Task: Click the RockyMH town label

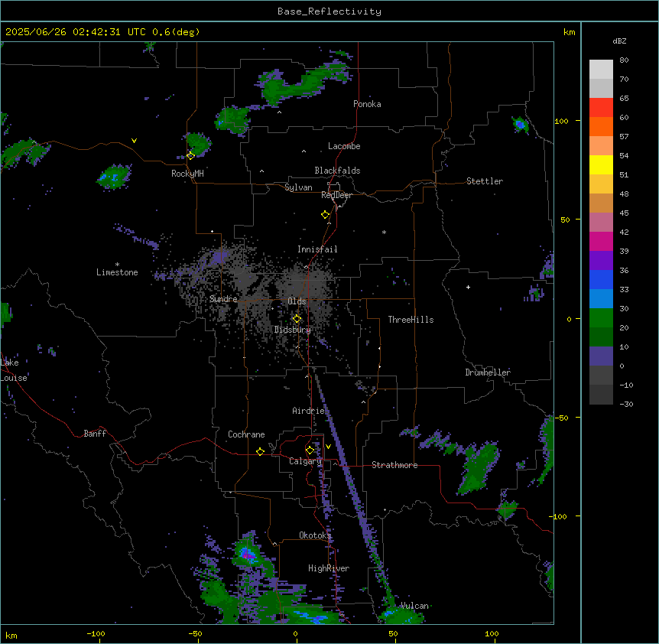Action: [x=187, y=174]
